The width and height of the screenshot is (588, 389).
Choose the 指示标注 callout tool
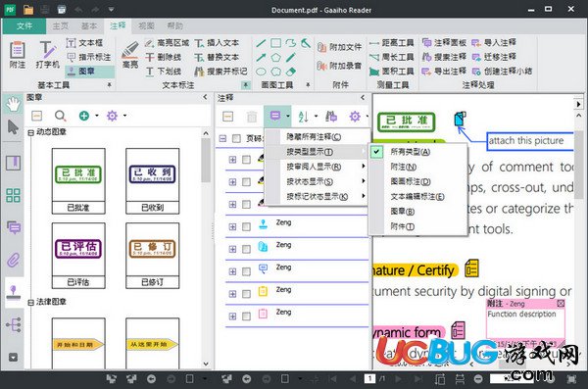[89, 57]
